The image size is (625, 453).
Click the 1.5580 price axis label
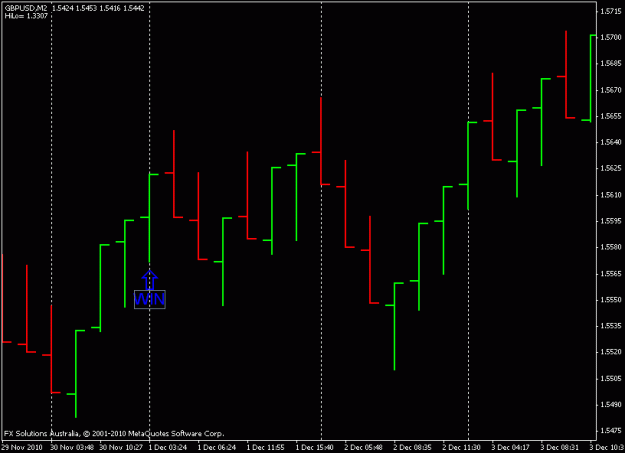tap(611, 247)
